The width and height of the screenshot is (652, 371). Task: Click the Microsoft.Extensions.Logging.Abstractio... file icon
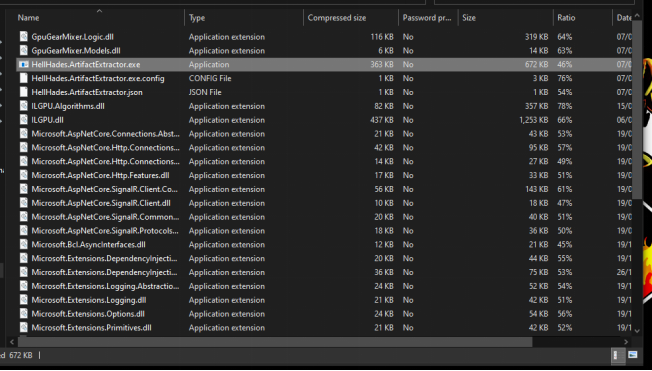pos(24,286)
